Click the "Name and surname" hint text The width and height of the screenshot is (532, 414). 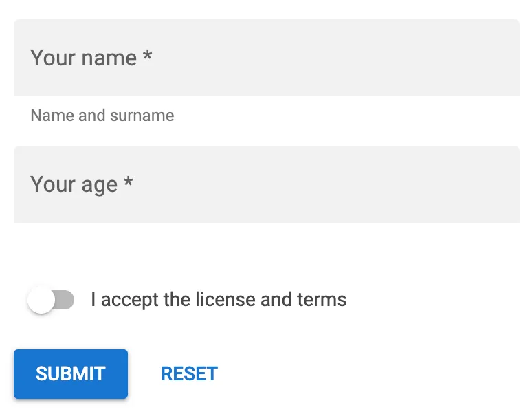pos(102,116)
